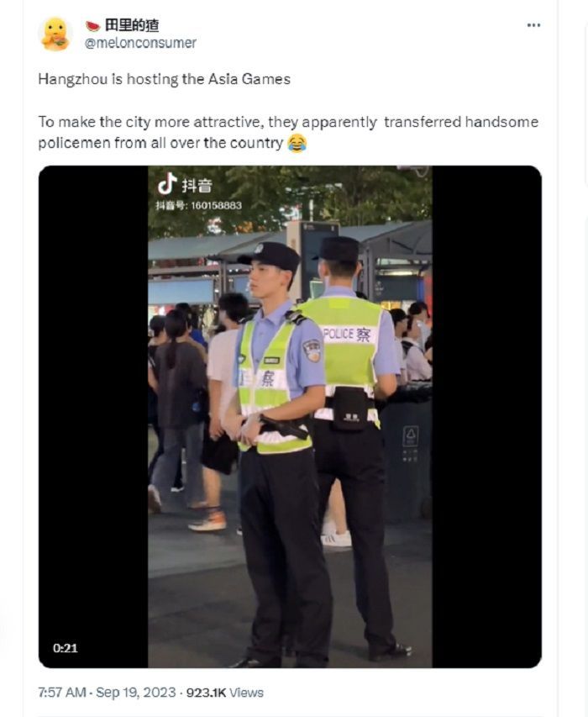The width and height of the screenshot is (588, 717).
Task: Open the display name 田里的猹
Action: click(x=132, y=25)
